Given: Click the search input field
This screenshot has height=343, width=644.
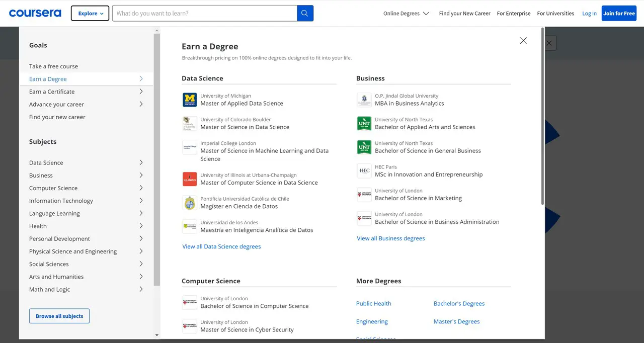Looking at the screenshot, I should point(205,13).
